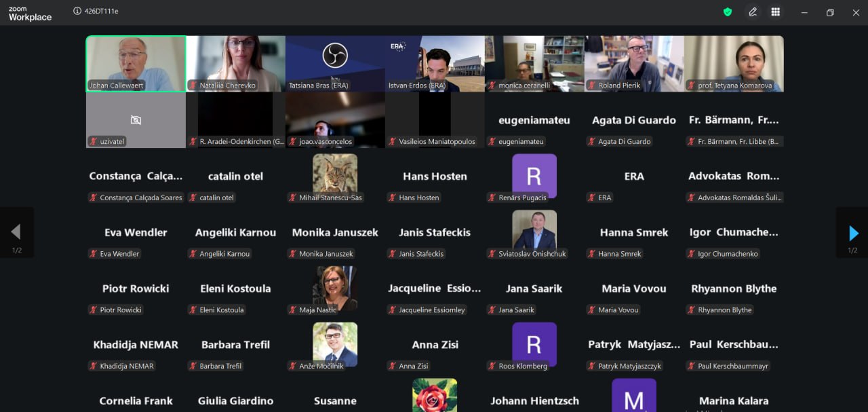Go to previous participant page arrow
868x412 pixels.
click(x=16, y=233)
